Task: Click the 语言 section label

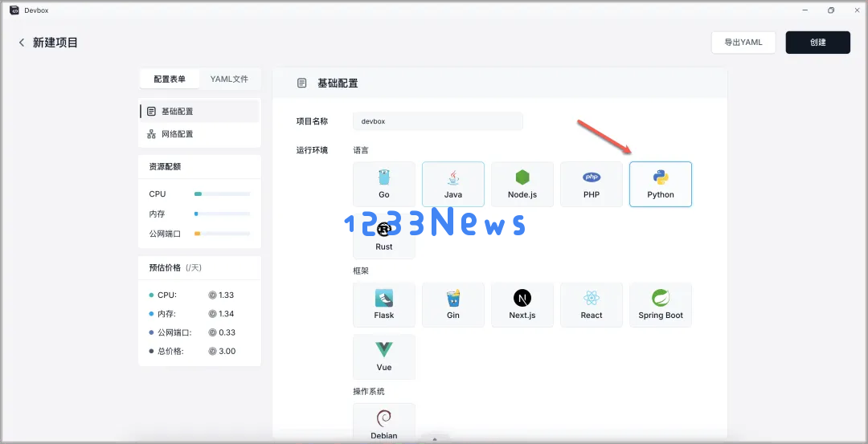Action: click(361, 150)
